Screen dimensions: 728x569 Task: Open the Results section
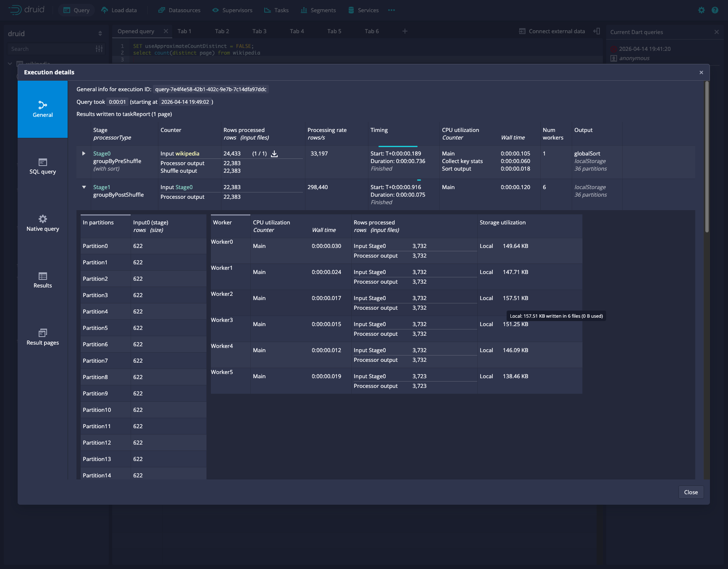click(x=42, y=280)
